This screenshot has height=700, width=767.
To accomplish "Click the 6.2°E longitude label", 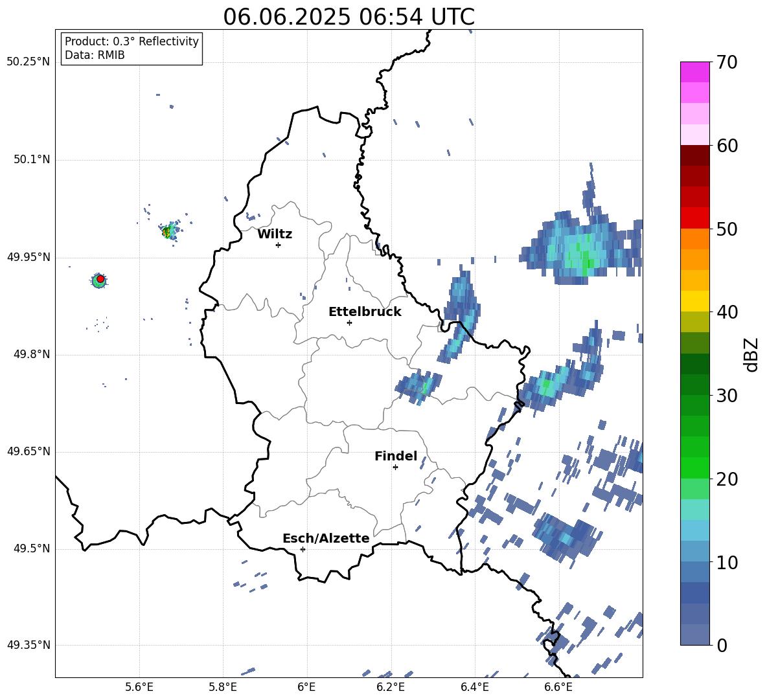I will (391, 687).
